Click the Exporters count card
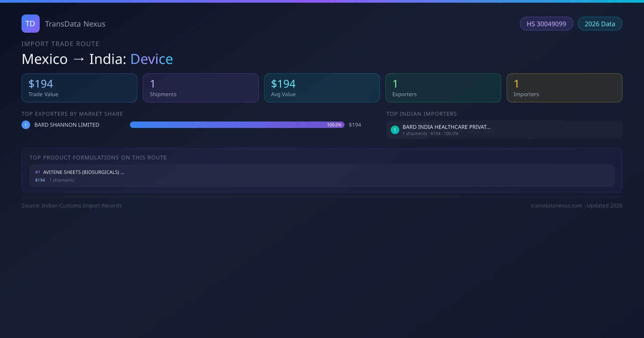Image resolution: width=644 pixels, height=338 pixels. (443, 88)
